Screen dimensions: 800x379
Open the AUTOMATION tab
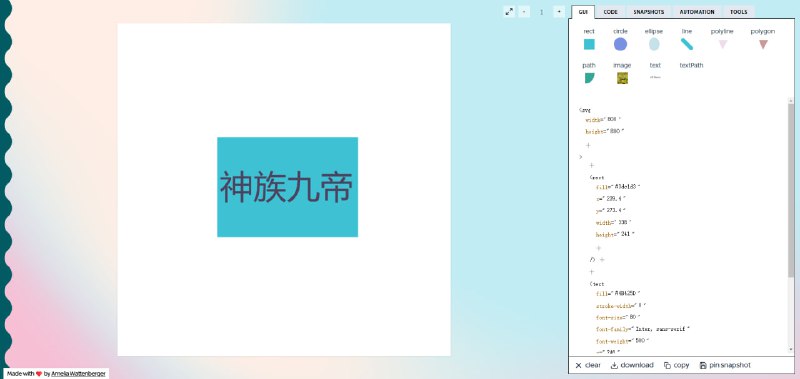[x=697, y=12]
